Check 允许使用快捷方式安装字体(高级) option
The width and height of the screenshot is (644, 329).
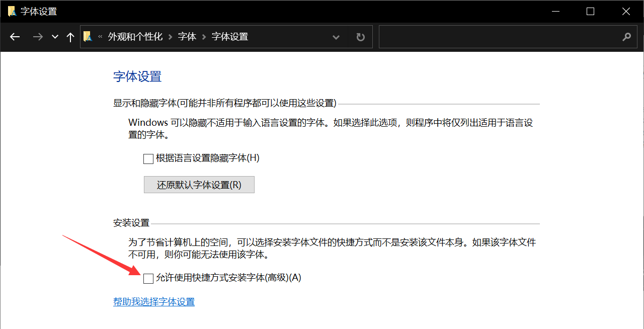point(148,278)
